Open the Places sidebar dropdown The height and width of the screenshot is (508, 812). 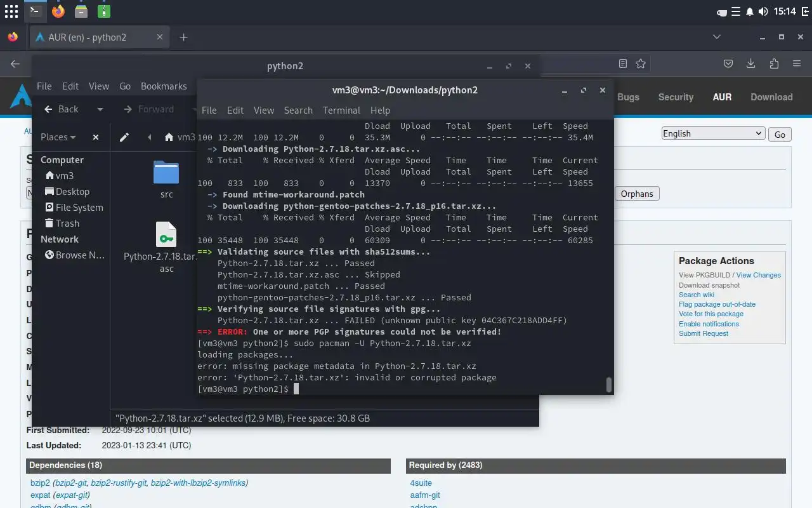(58, 137)
